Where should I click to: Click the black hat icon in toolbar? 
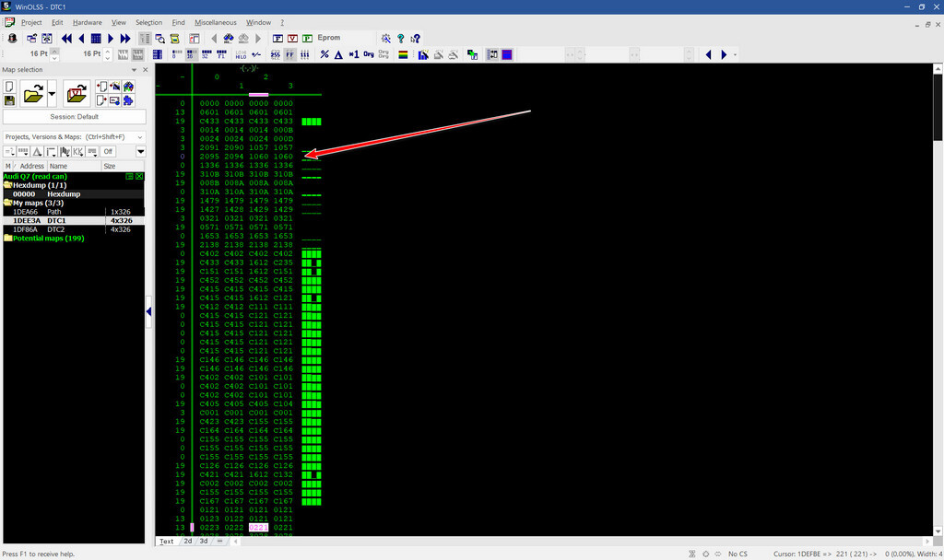pos(12,39)
